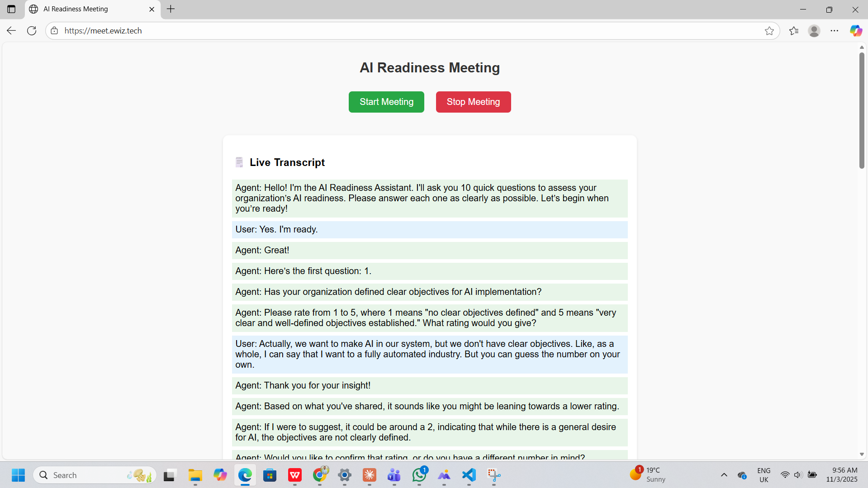Refresh the page with the reload icon
The width and height of the screenshot is (868, 488).
(32, 31)
